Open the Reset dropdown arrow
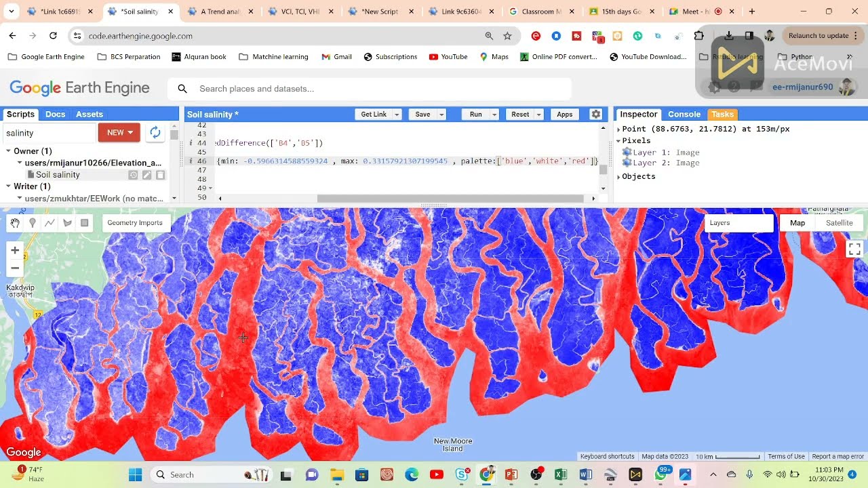The width and height of the screenshot is (868, 488). point(539,115)
